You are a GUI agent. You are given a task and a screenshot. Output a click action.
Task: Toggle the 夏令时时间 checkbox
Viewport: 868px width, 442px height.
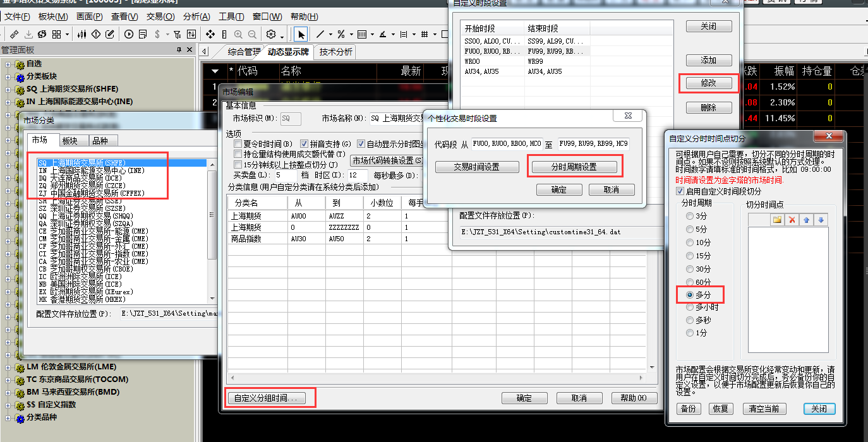[238, 144]
